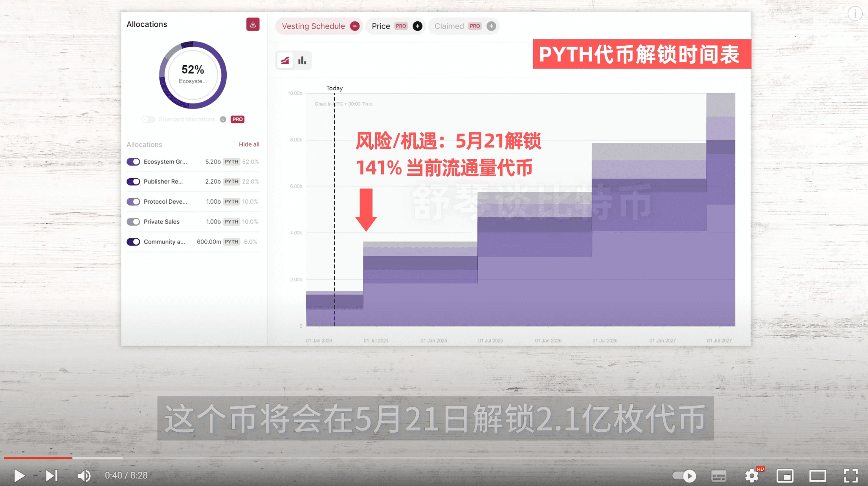868x486 pixels.
Task: Click the info icon beside Standard allocations
Action: pyautogui.click(x=223, y=119)
